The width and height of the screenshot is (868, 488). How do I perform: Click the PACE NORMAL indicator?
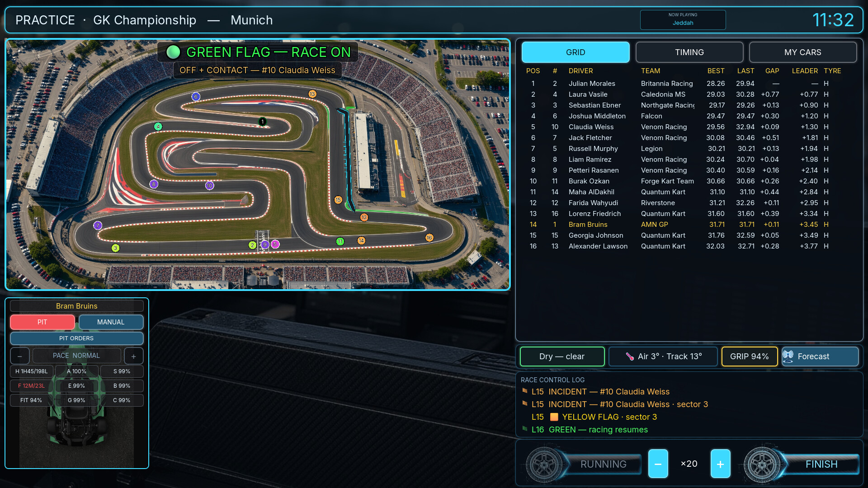(x=76, y=356)
